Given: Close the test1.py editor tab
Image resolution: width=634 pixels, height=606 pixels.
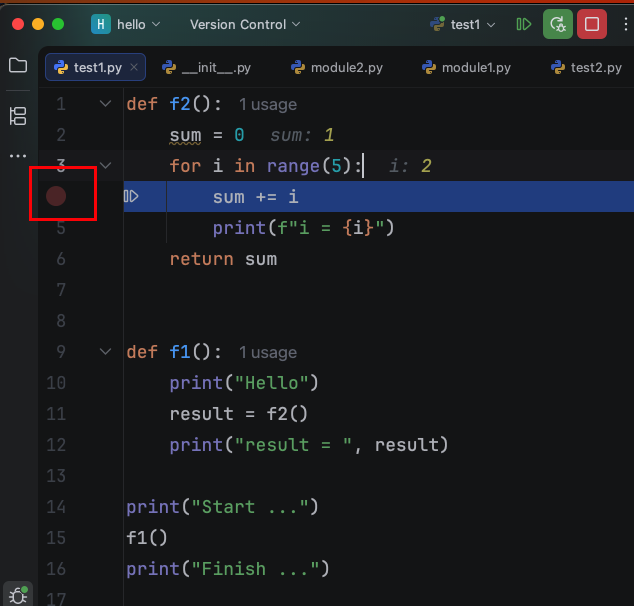Looking at the screenshot, I should click(x=135, y=68).
